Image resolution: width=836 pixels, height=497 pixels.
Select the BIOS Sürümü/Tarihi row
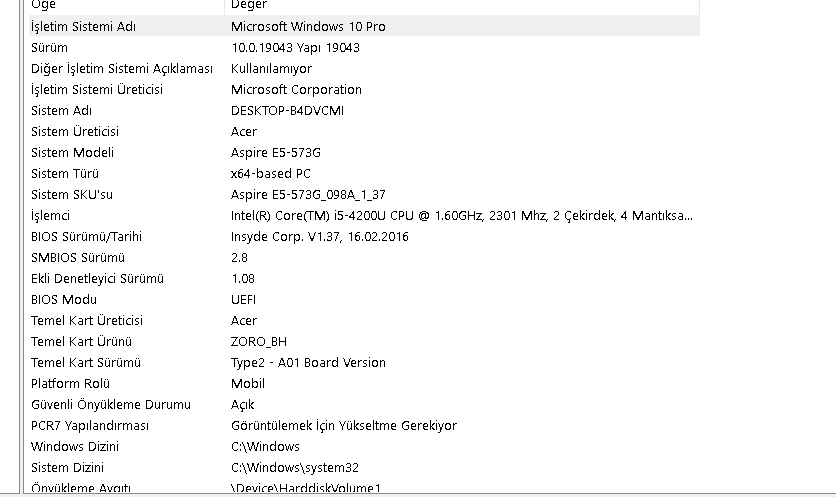coord(364,236)
